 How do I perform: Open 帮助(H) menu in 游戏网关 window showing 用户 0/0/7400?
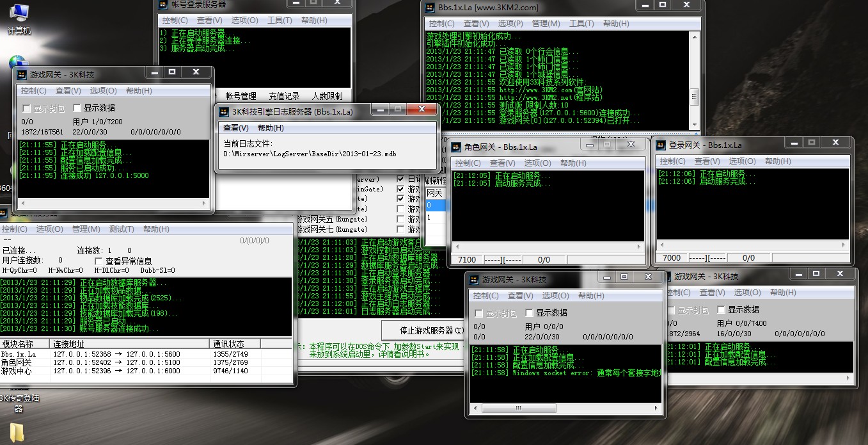(783, 293)
